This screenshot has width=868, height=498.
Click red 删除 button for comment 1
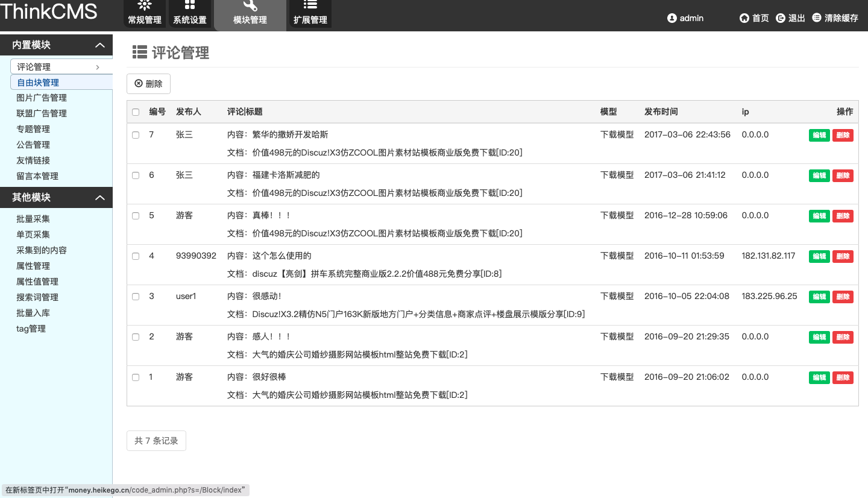click(x=843, y=377)
